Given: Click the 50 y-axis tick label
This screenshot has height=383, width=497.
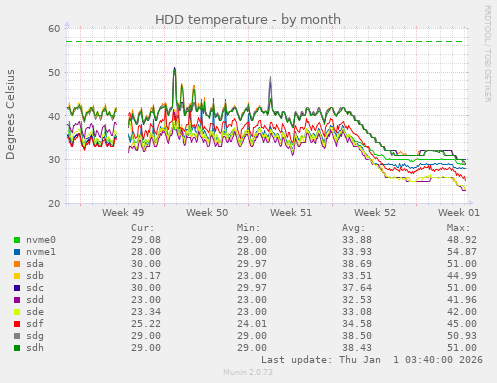Looking at the screenshot, I should tap(54, 72).
